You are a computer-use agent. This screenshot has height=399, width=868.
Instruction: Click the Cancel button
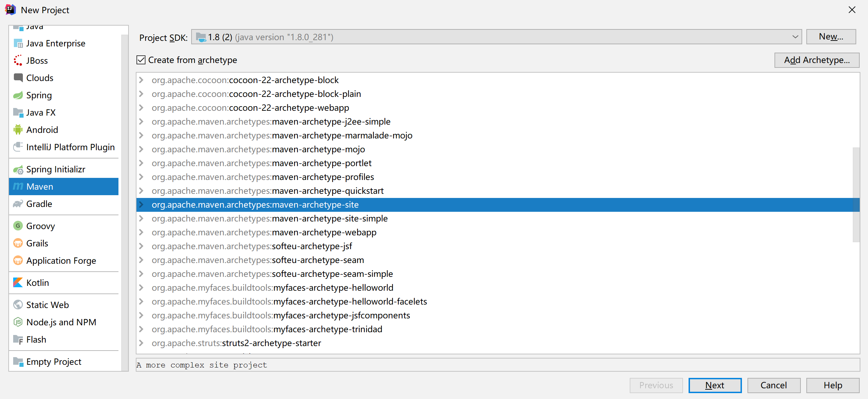click(774, 385)
